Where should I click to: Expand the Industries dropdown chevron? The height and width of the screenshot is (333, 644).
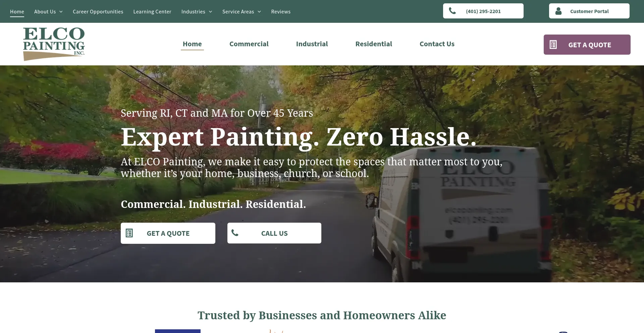pyautogui.click(x=210, y=12)
